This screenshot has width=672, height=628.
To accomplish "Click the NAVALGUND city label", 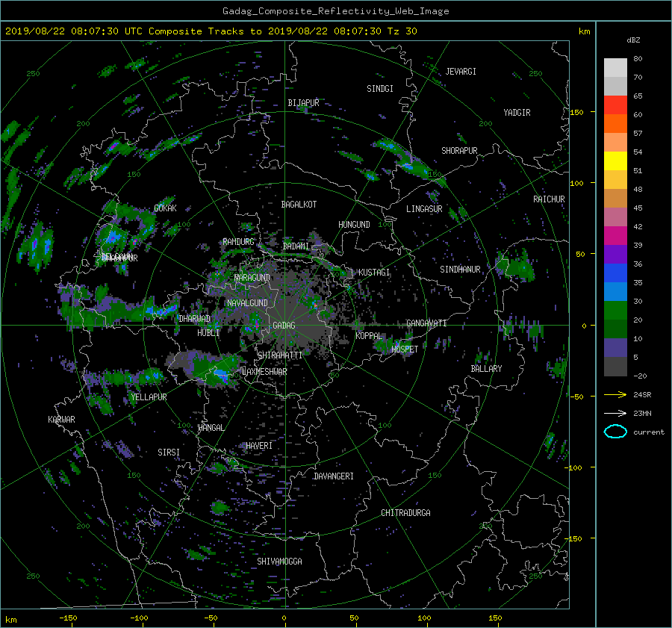I will (x=247, y=303).
